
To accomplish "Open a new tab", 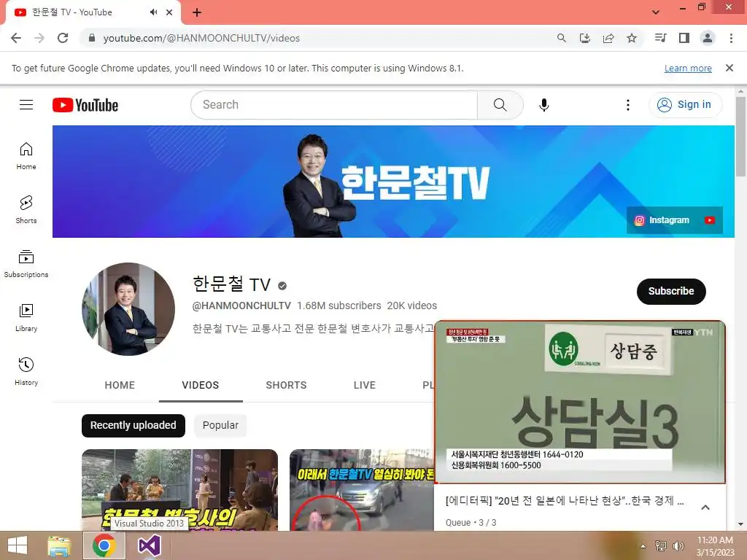I will 197,12.
